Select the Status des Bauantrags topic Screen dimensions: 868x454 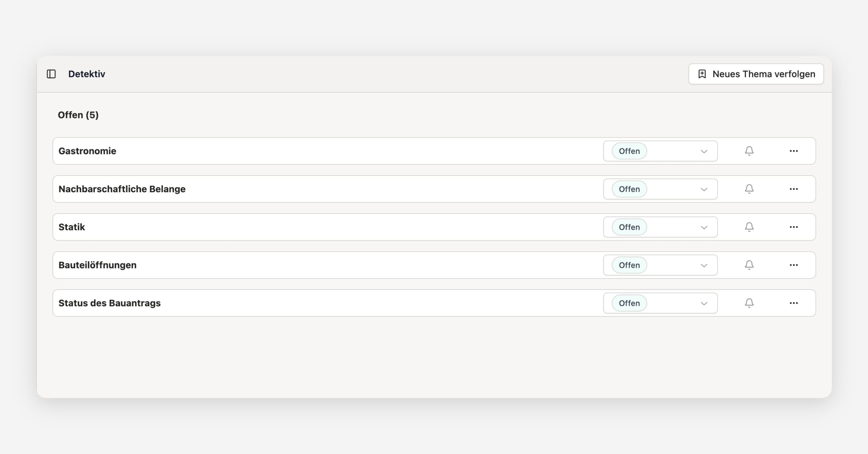click(x=110, y=303)
